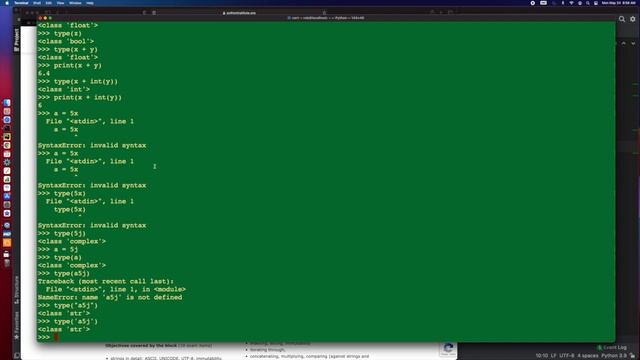Open the System Preferences gear in dock
640x360 pixels.
point(7,162)
